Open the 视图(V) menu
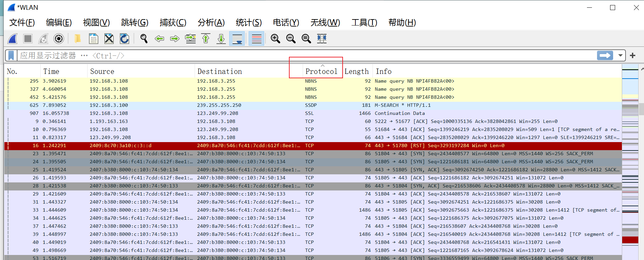 (x=96, y=23)
